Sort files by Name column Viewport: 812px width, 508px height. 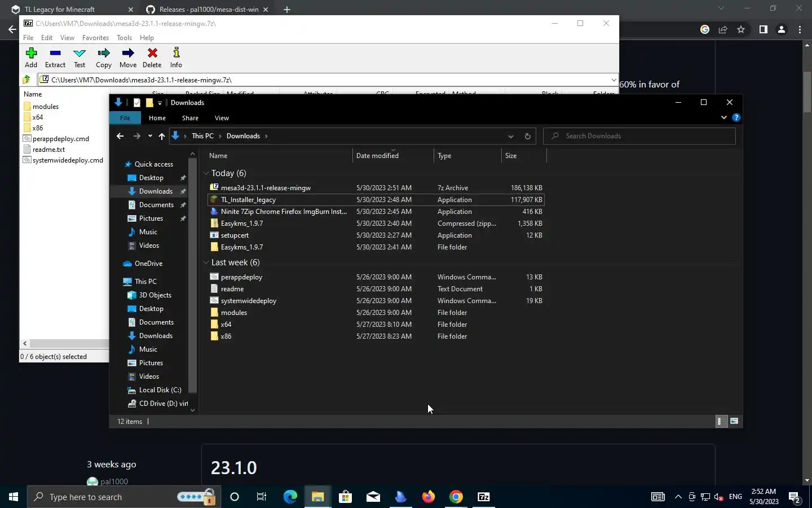point(279,156)
